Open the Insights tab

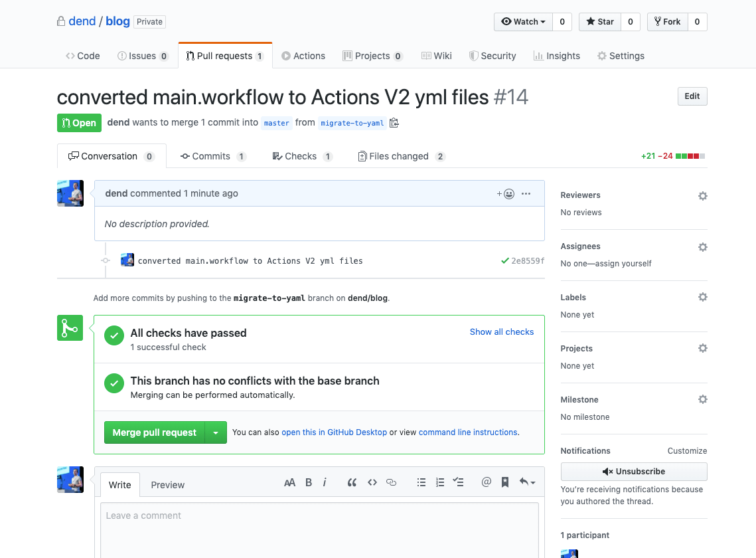tap(556, 56)
